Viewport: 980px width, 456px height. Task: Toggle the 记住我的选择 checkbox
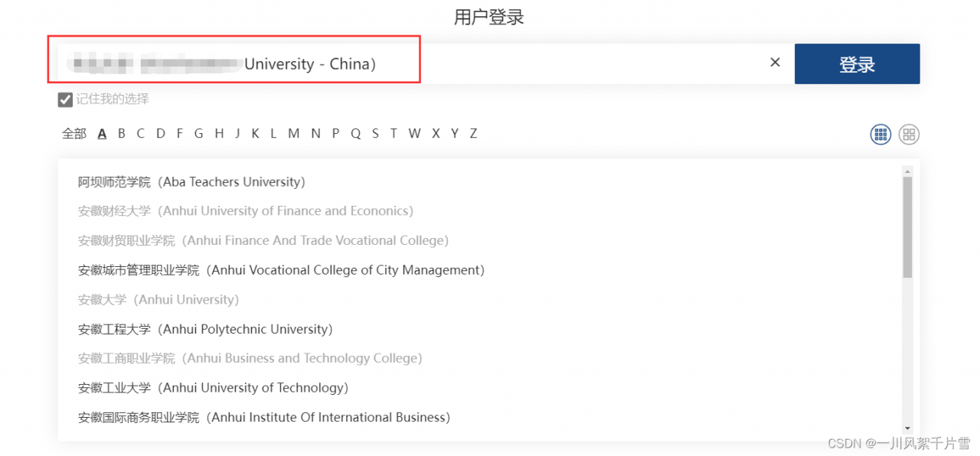66,99
